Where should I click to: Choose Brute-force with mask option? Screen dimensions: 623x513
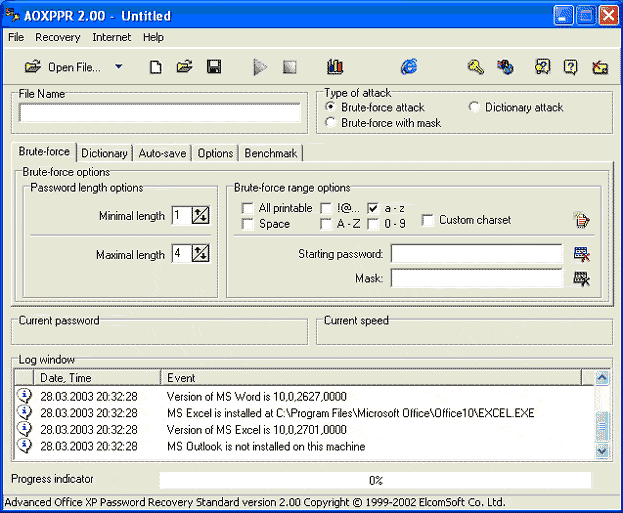[332, 123]
